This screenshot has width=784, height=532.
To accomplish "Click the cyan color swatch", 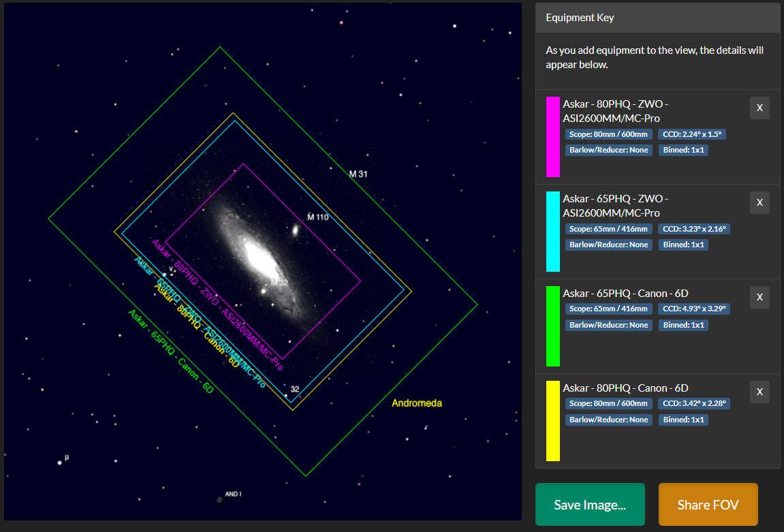I will click(x=552, y=232).
